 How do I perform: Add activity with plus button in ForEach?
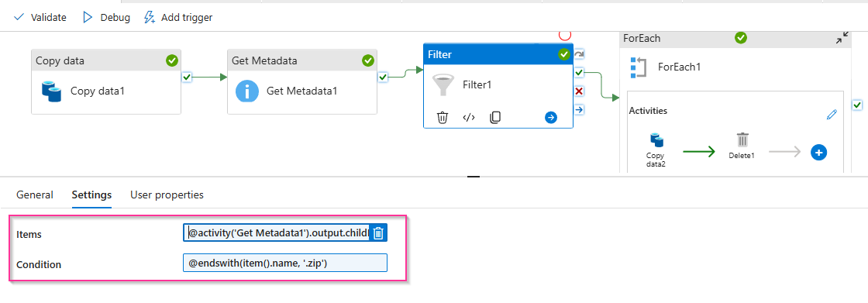[x=818, y=153]
